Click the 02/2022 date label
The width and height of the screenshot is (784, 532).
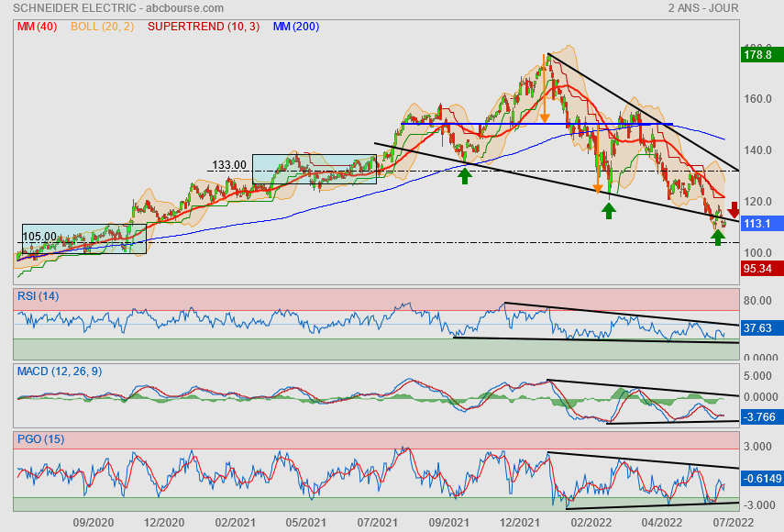(591, 523)
